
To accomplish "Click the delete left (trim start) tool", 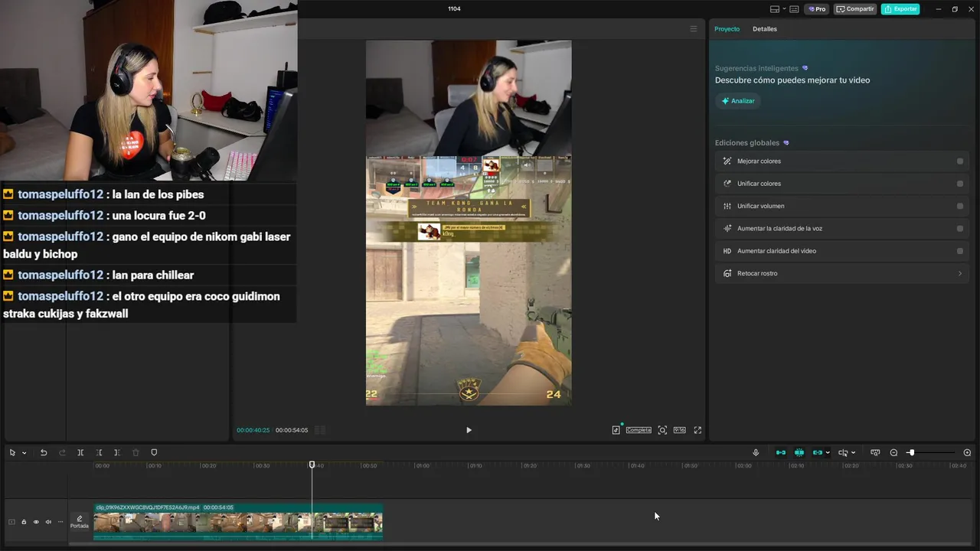I will click(x=99, y=452).
